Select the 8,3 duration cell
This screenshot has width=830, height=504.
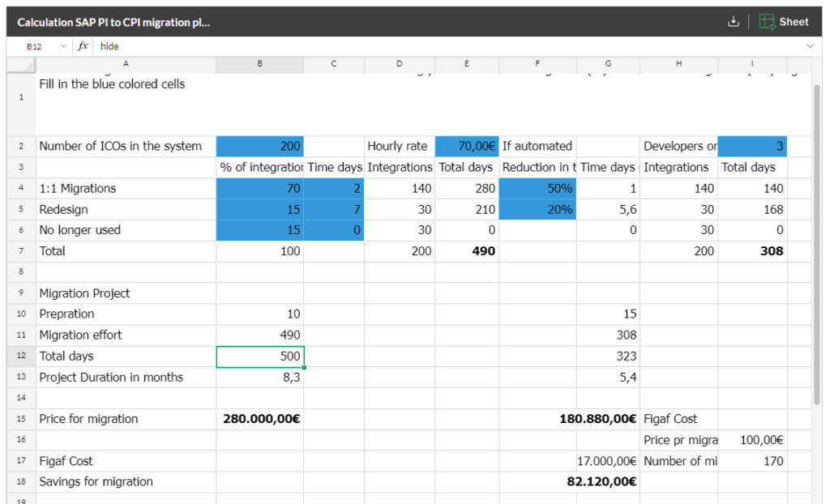click(x=260, y=378)
